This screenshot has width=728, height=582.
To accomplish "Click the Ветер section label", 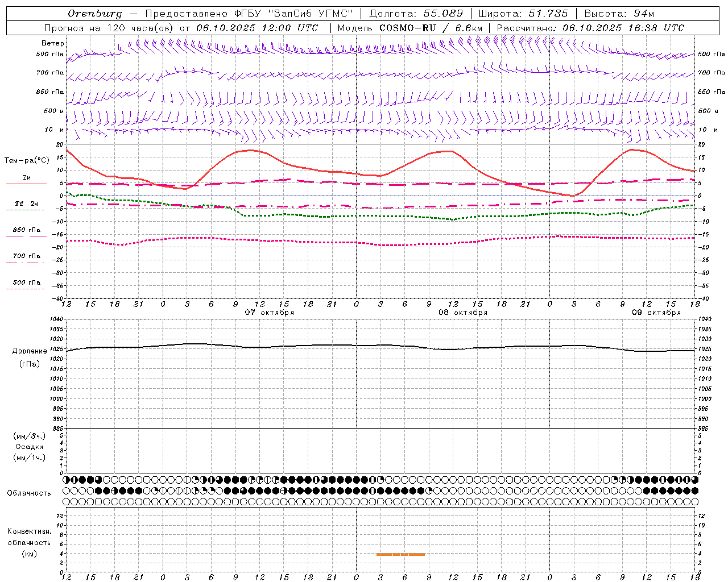I will [x=52, y=43].
